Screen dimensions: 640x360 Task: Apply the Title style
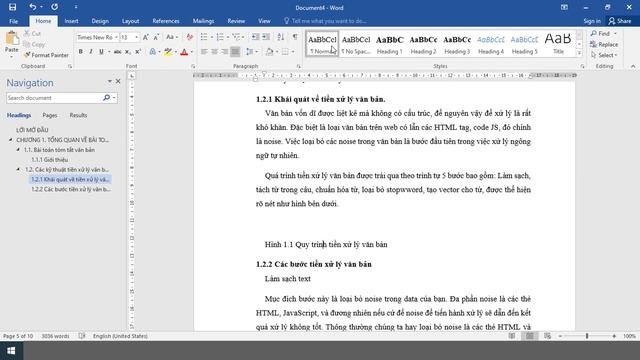click(558, 44)
